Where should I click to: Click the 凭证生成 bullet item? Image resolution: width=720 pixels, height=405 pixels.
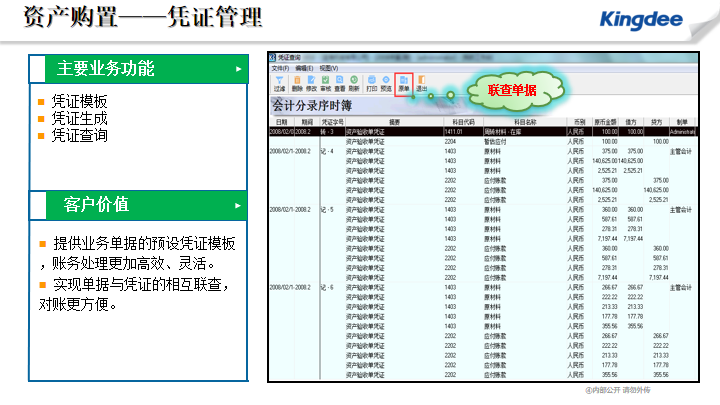pos(79,119)
